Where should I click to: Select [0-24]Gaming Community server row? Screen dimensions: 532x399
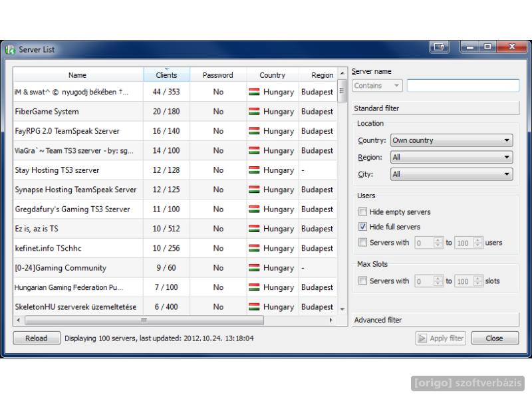point(175,268)
